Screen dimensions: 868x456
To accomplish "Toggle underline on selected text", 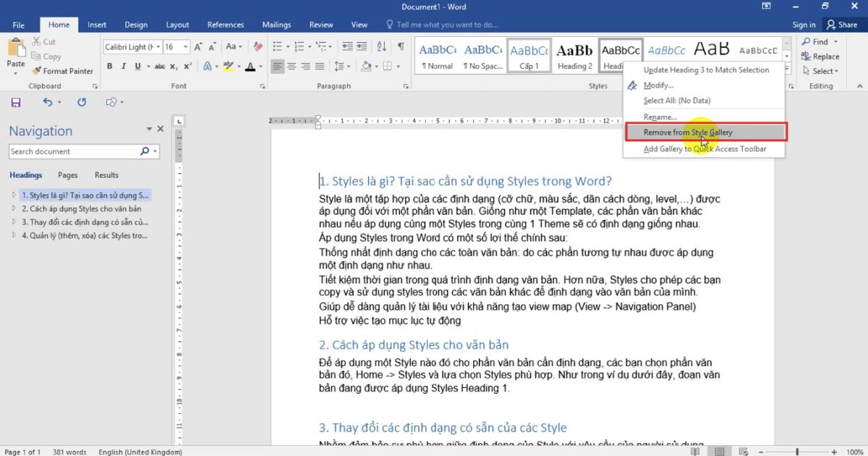I will point(136,65).
